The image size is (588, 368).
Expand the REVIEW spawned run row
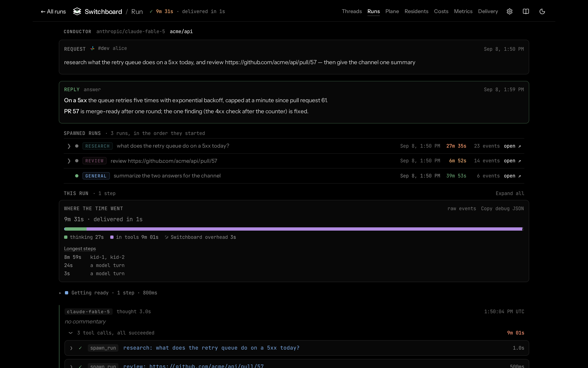pyautogui.click(x=69, y=161)
